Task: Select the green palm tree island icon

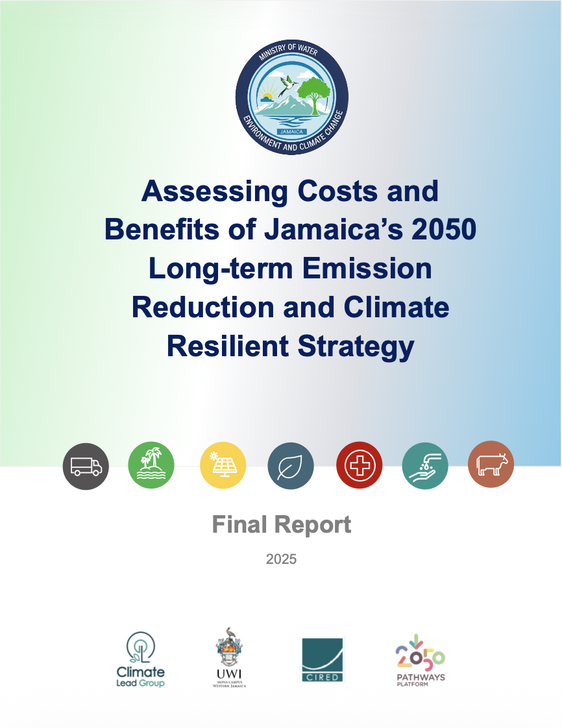Action: [152, 466]
